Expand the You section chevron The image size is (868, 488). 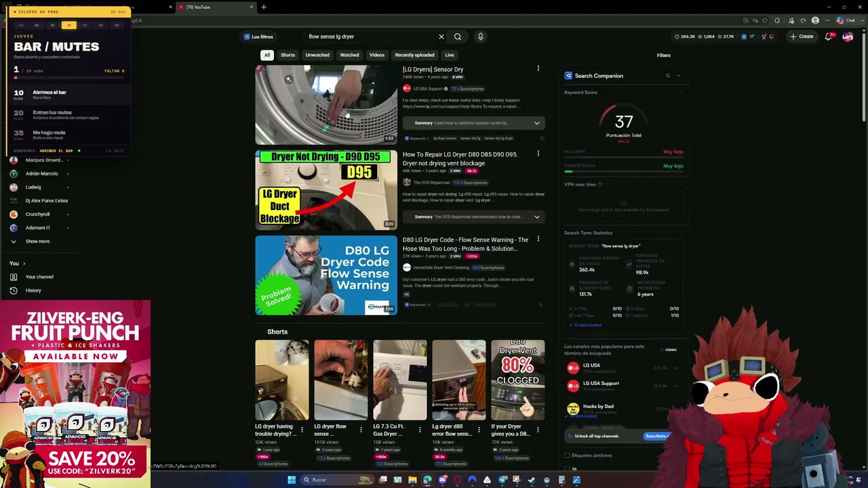click(x=24, y=263)
